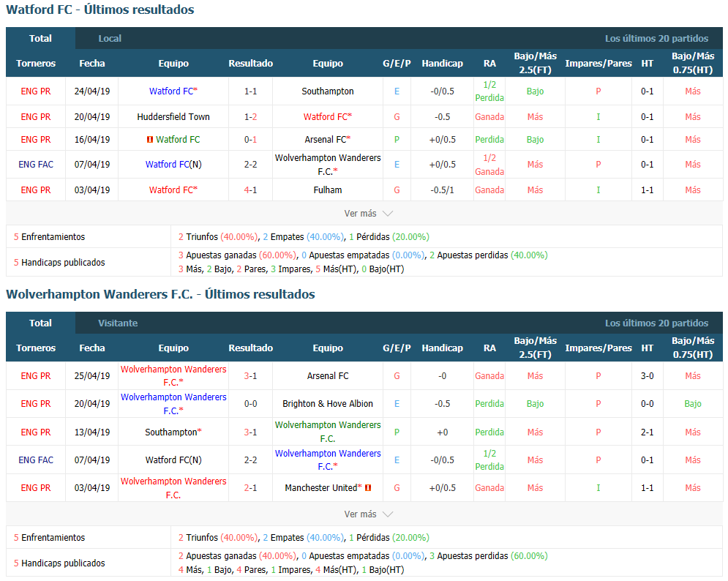The width and height of the screenshot is (728, 581).
Task: Click the 3-1 result against Arsenal FC on 25/04/19
Action: pyautogui.click(x=251, y=375)
